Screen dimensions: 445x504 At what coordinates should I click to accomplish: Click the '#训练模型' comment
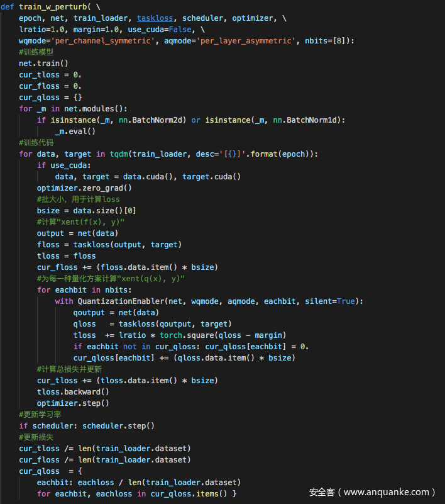click(x=36, y=52)
